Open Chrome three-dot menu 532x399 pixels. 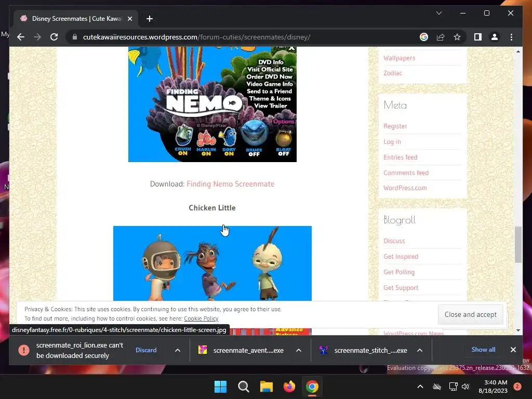511,37
